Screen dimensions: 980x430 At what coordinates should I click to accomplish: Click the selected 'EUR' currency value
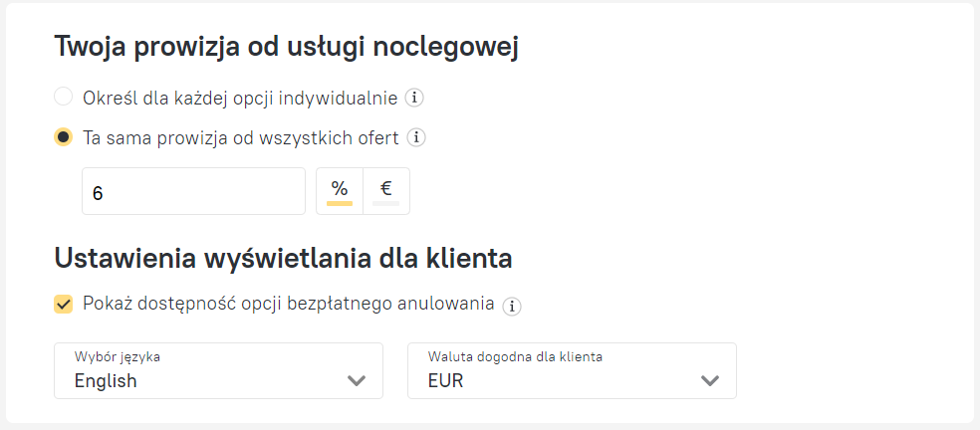445,380
